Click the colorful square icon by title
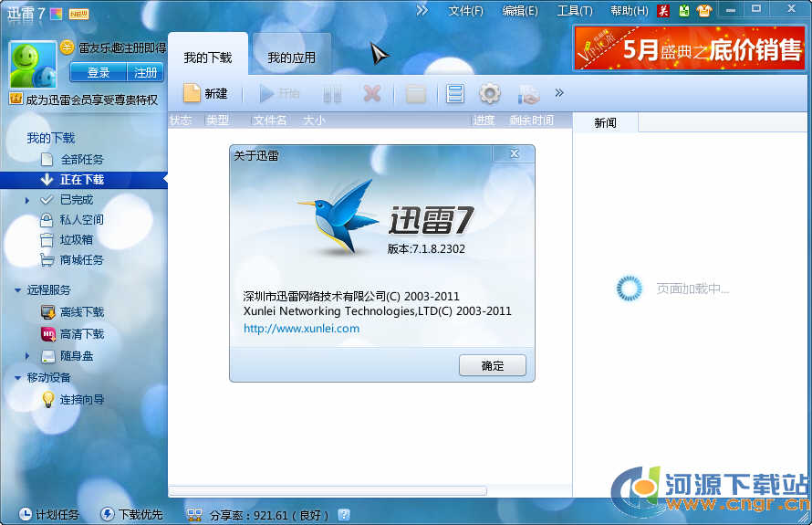Screen dimensions: 812x525 [56, 14]
